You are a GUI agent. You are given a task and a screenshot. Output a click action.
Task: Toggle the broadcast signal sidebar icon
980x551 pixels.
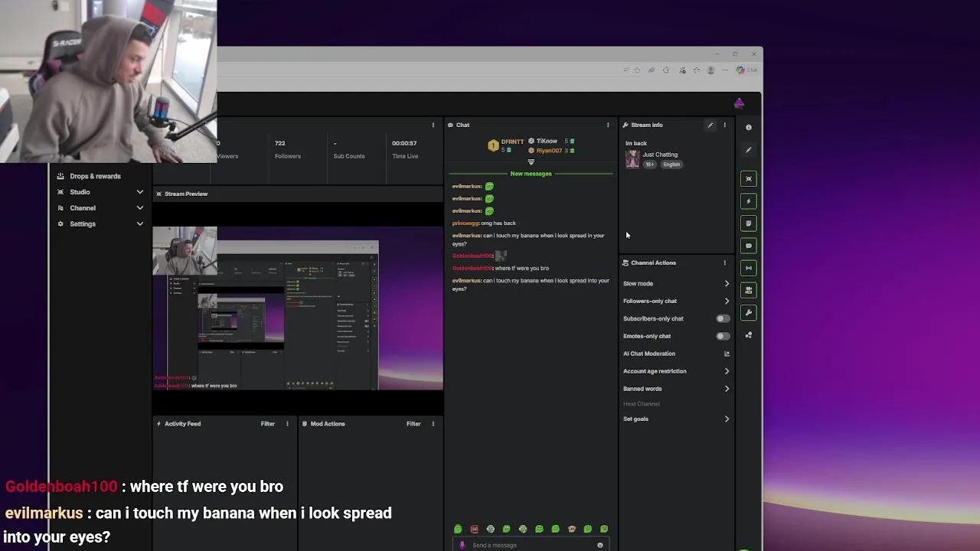click(x=749, y=268)
